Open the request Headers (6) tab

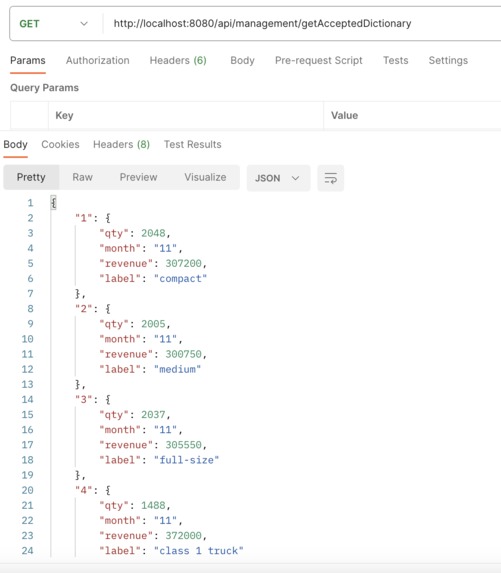[178, 60]
